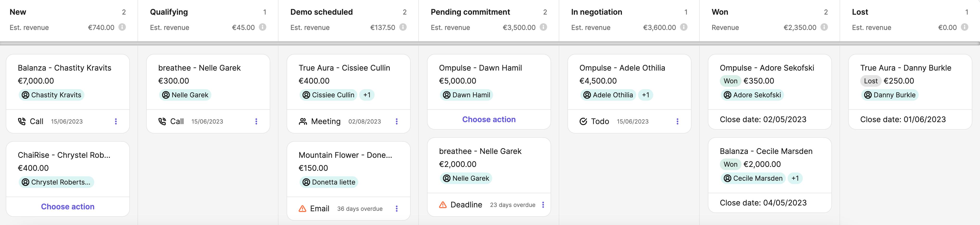Click Dawn Hamil contact chip
This screenshot has width=980, height=225.
[x=466, y=95]
